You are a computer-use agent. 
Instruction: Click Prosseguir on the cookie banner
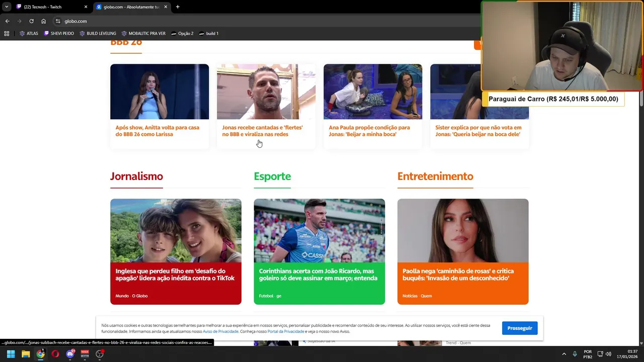pos(520,328)
